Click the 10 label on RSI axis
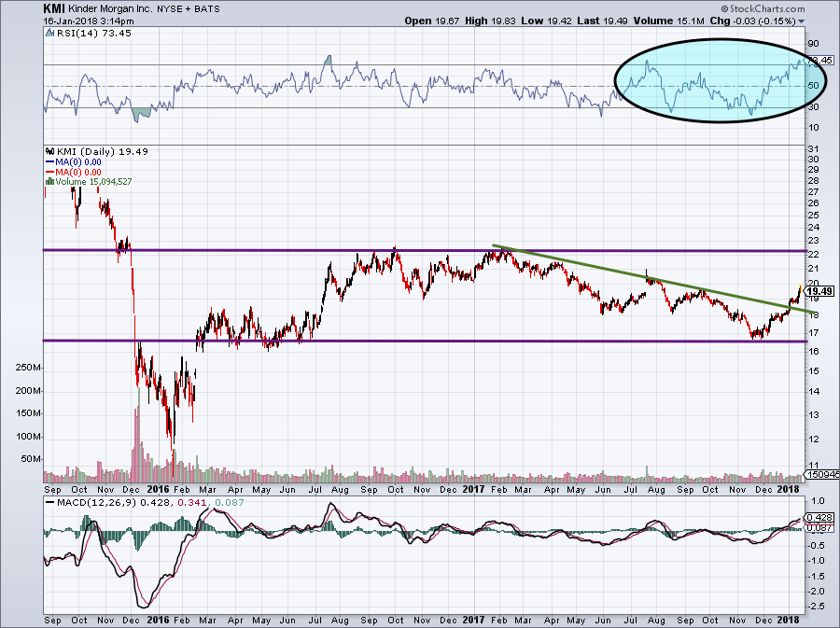The height and width of the screenshot is (628, 840). click(813, 128)
